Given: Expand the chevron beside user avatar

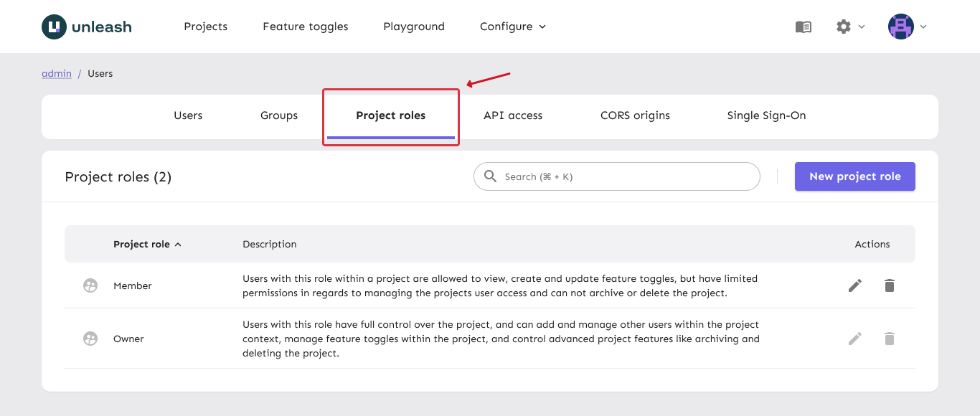Looking at the screenshot, I should pos(923,27).
